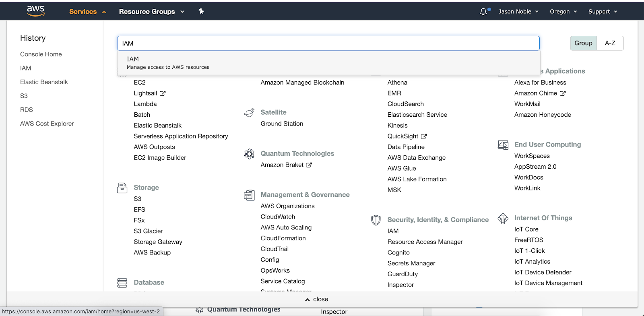The width and height of the screenshot is (644, 316).
Task: Click the Satellite category icon
Action: tap(249, 113)
